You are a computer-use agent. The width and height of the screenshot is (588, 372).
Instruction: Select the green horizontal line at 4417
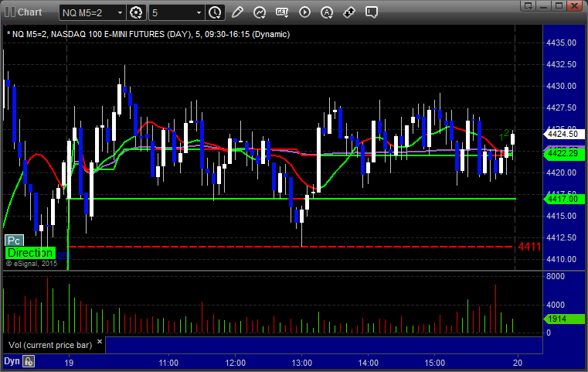(293, 199)
